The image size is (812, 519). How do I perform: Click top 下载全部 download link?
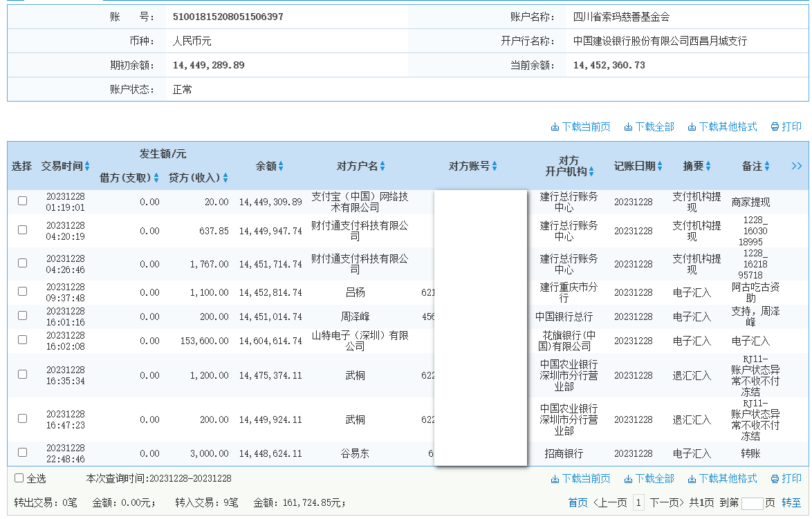pyautogui.click(x=649, y=126)
